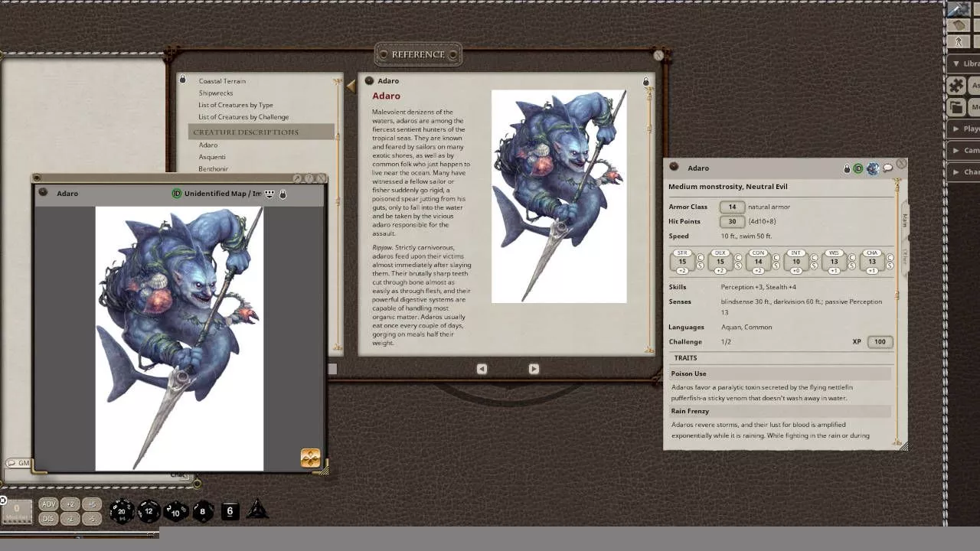Roll STR check with C button
Screen dimensions: 980x551
coord(701,257)
